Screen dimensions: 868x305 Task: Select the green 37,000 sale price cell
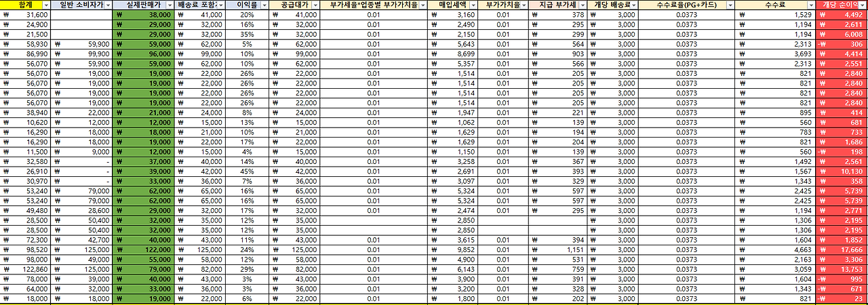click(x=144, y=162)
